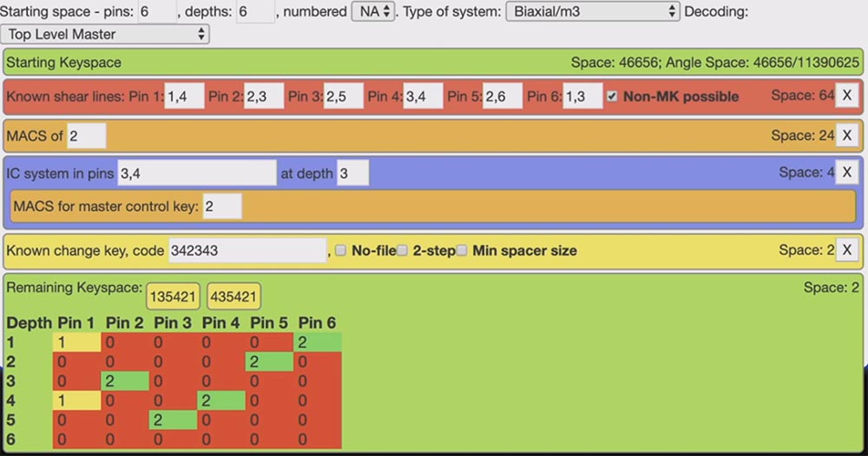Edit Pin 2 shear lines field 2,3
This screenshot has width=868, height=456.
tap(264, 96)
